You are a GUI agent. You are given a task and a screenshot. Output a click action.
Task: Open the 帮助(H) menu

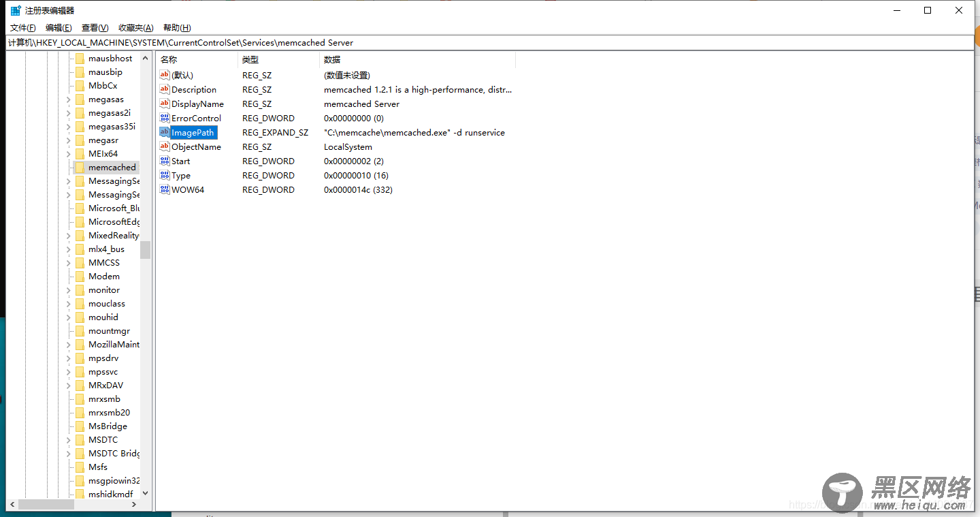point(177,28)
